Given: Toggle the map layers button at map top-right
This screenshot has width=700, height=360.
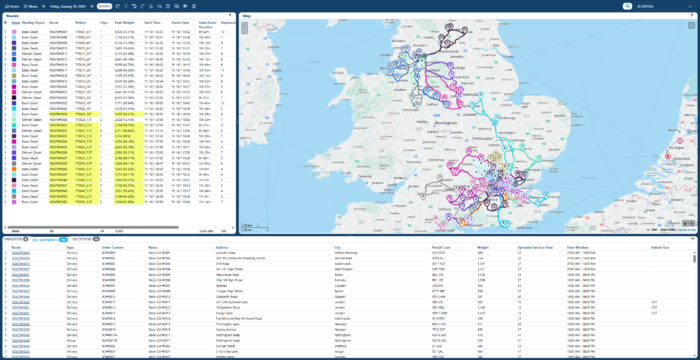Looking at the screenshot, I should (x=691, y=25).
